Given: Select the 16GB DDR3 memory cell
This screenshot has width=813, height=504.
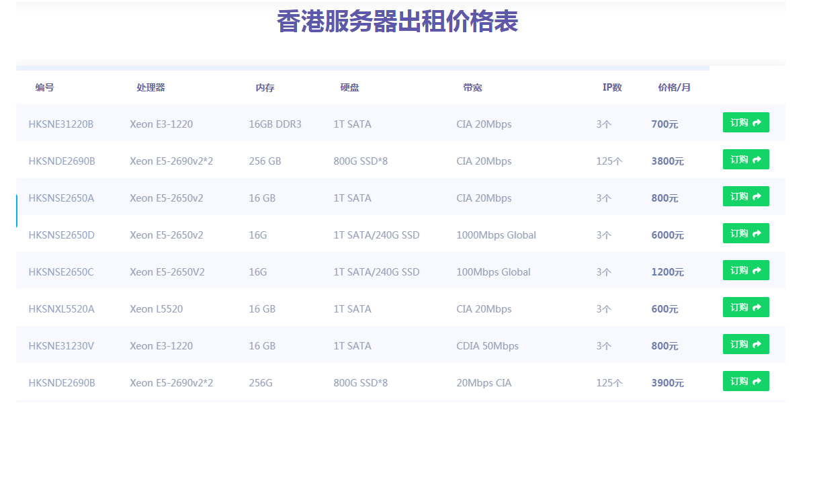Looking at the screenshot, I should [x=275, y=124].
